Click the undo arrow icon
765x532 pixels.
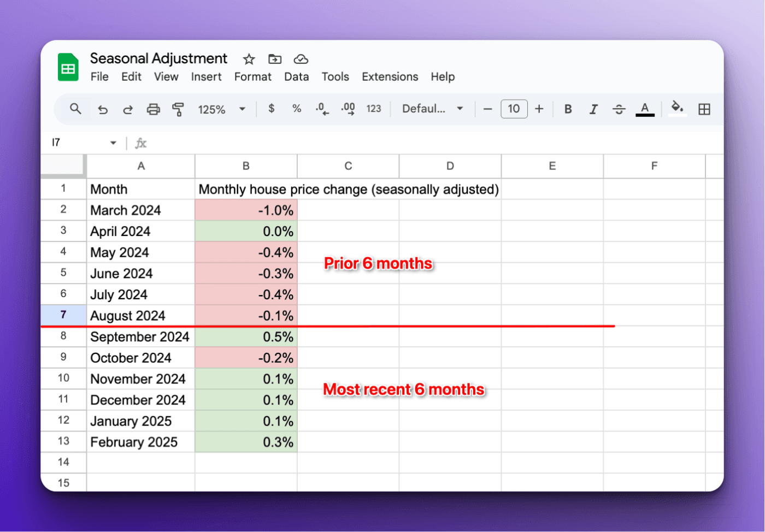point(103,109)
